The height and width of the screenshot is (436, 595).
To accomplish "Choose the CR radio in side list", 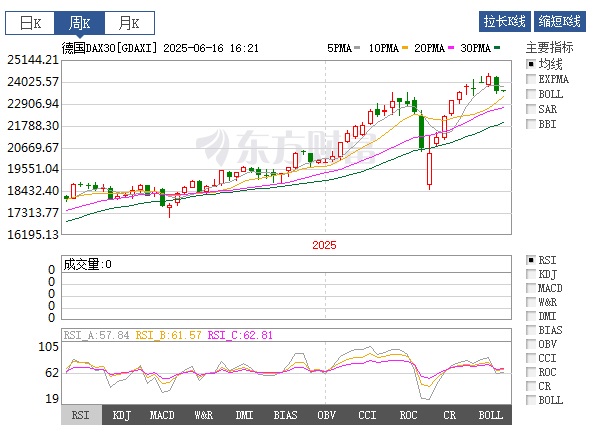I will pyautogui.click(x=530, y=386).
